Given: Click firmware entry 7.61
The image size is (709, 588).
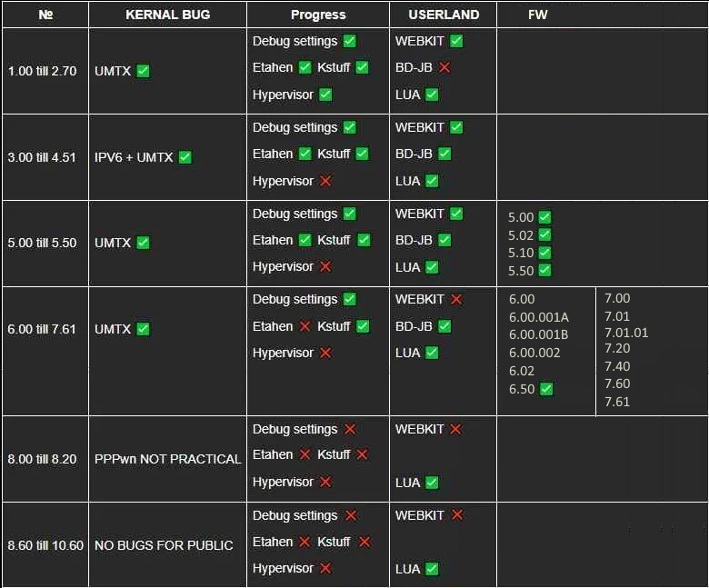Looking at the screenshot, I should 617,402.
